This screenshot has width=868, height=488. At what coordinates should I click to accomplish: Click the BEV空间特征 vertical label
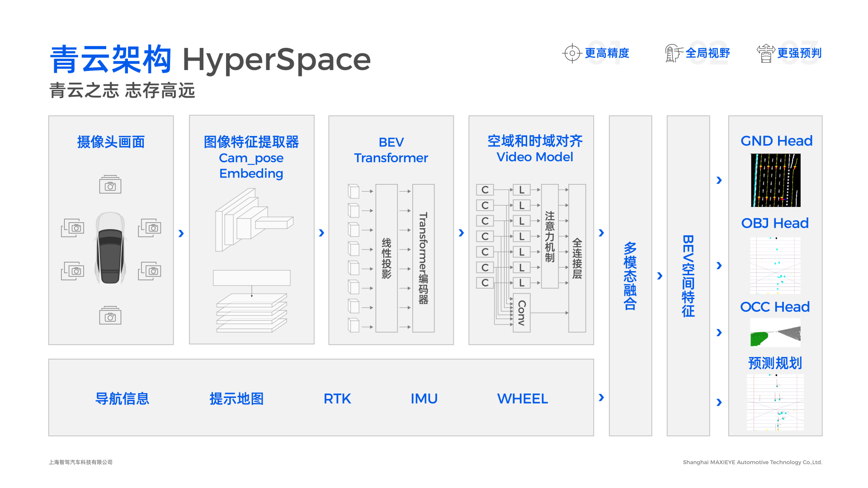tap(688, 276)
